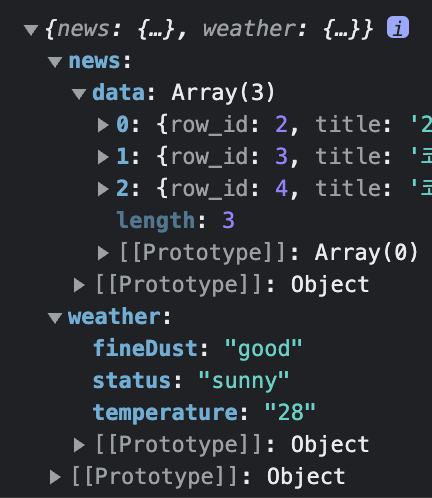Collapse the weather property arrow
Image resolution: width=432 pixels, height=498 pixels.
[x=55, y=318]
